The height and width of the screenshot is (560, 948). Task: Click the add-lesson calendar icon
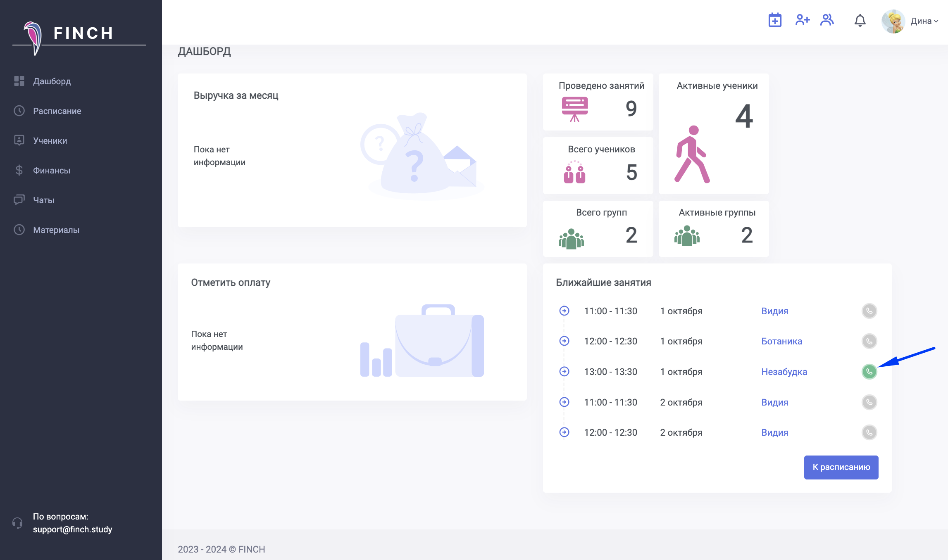(x=775, y=20)
